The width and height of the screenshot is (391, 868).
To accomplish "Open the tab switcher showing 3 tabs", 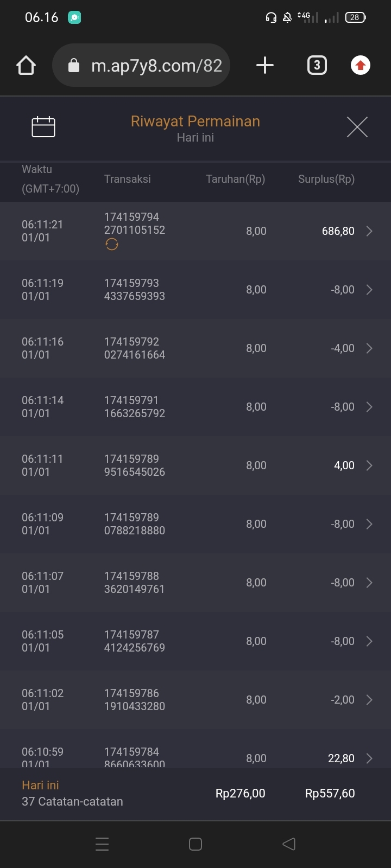I will click(317, 66).
